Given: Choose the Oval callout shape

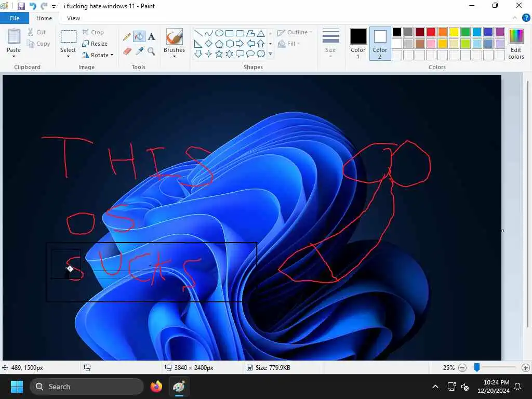Looking at the screenshot, I should click(x=250, y=54).
